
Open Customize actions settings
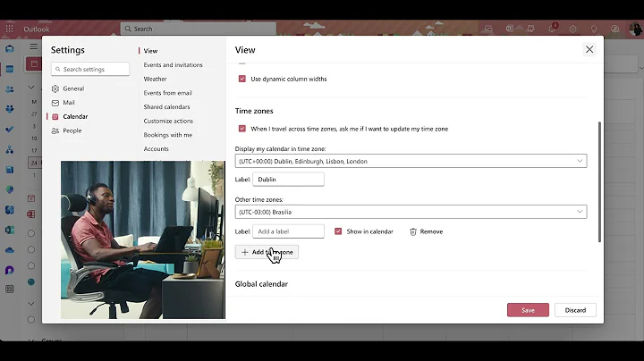point(168,121)
